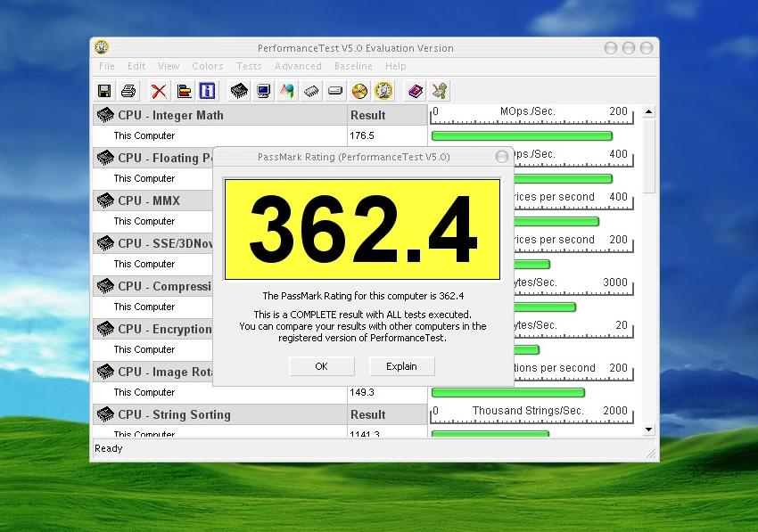Click This Computer under CPU - Floating Point

pyautogui.click(x=144, y=178)
